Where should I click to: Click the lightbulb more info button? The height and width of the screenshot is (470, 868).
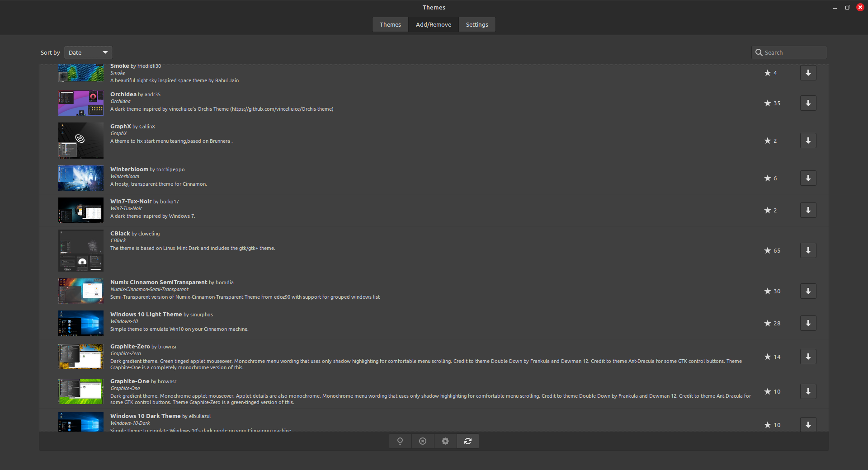pyautogui.click(x=400, y=441)
